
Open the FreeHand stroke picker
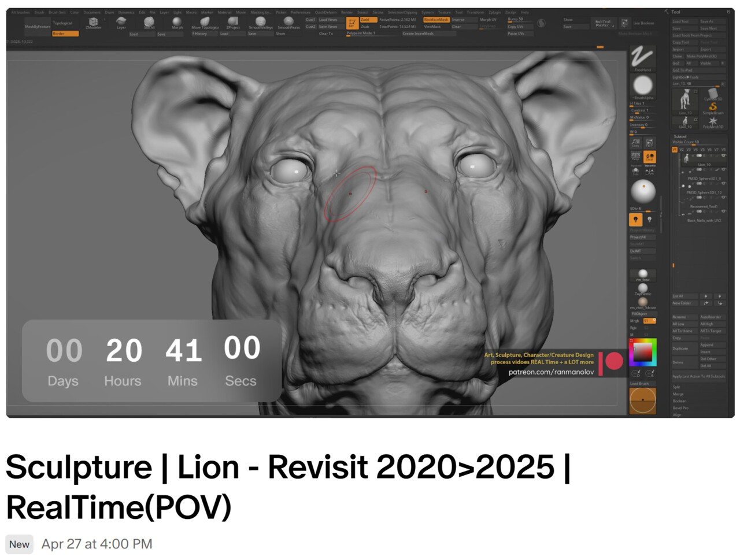point(642,58)
